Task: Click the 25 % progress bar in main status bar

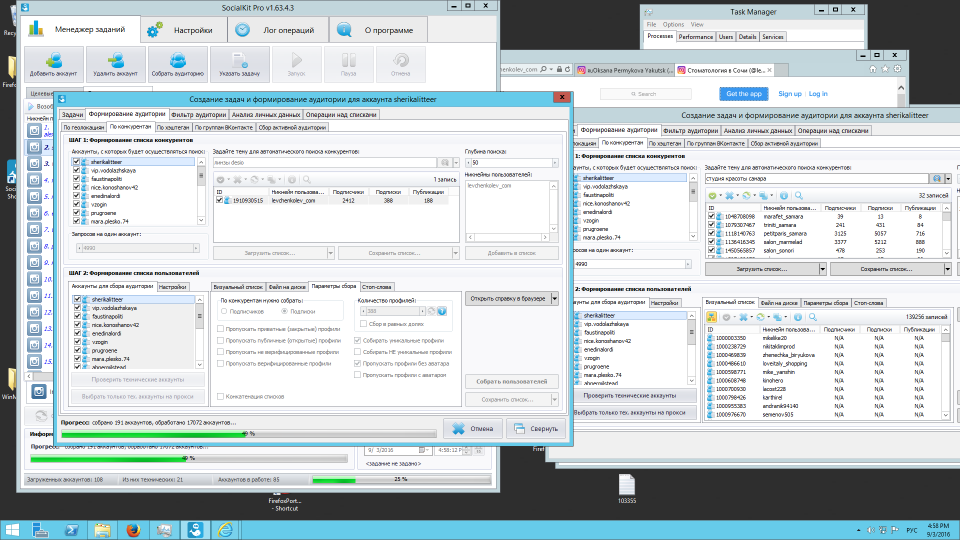Action: [x=401, y=479]
